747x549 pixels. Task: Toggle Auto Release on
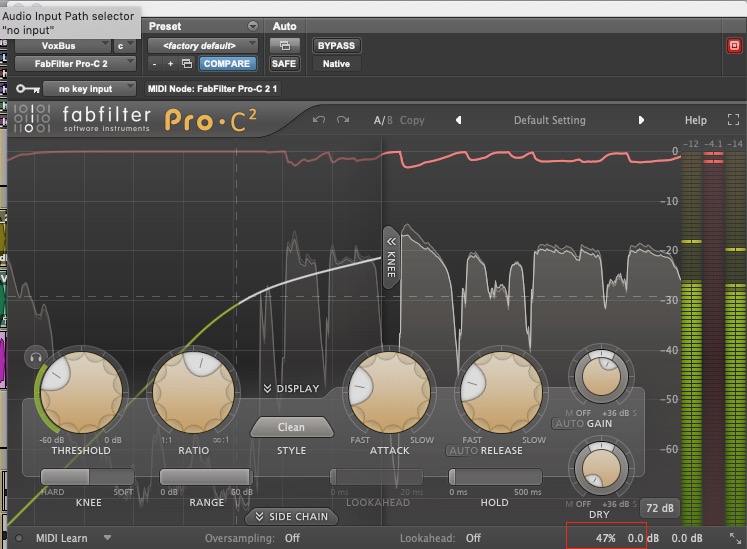tap(462, 450)
